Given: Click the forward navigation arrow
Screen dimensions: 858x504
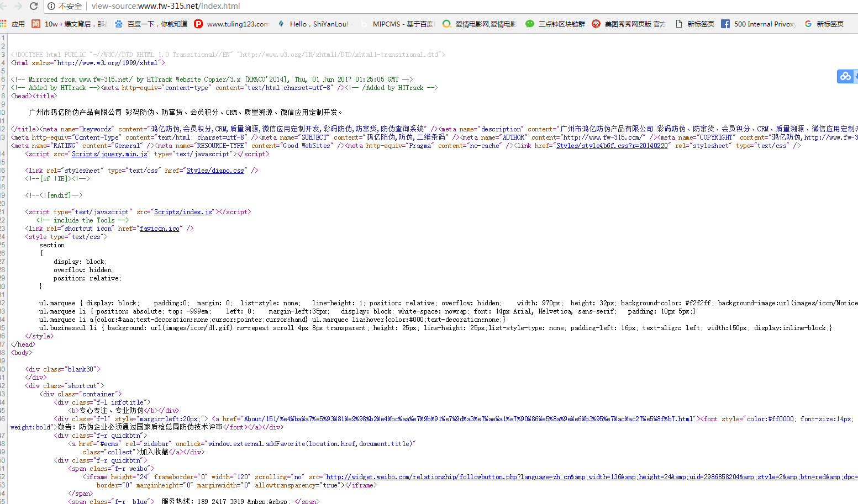Looking at the screenshot, I should click(x=18, y=6).
